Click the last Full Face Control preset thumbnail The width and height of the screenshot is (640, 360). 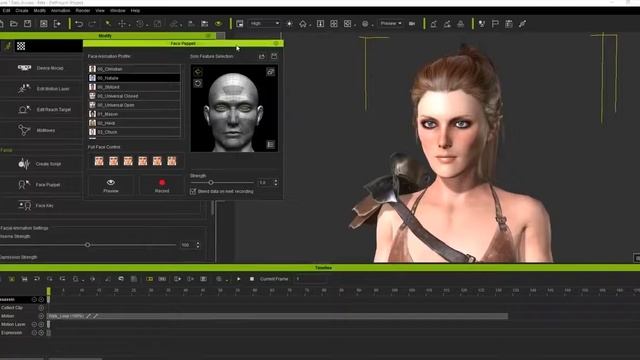pos(172,161)
